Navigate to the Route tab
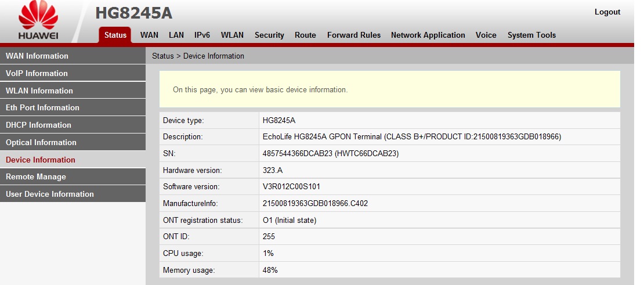 (305, 35)
